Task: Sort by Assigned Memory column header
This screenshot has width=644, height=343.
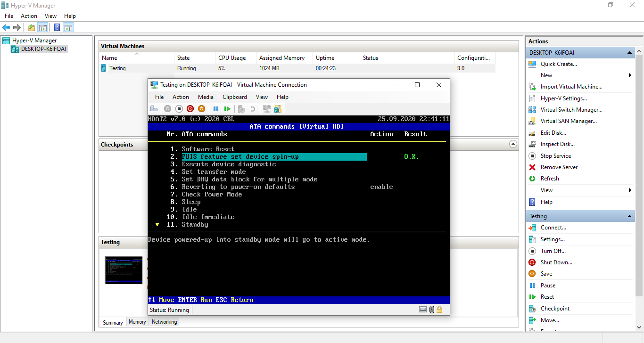Action: 284,58
